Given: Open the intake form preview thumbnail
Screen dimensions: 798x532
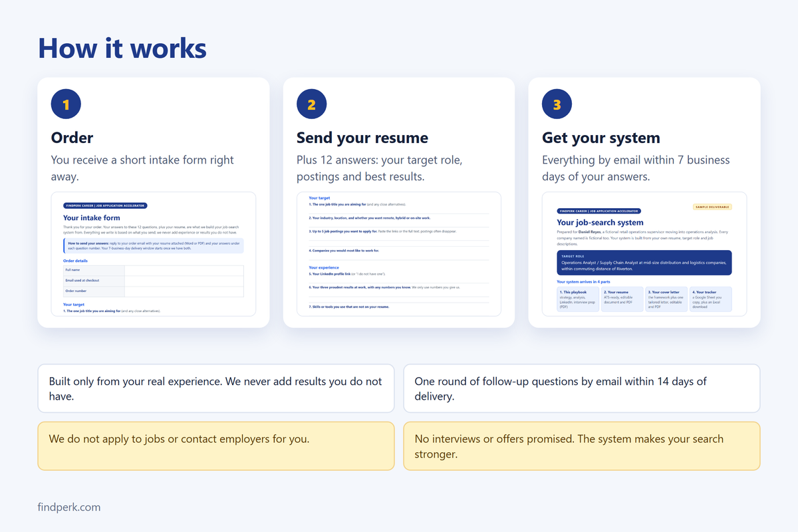Looking at the screenshot, I should pos(154,254).
